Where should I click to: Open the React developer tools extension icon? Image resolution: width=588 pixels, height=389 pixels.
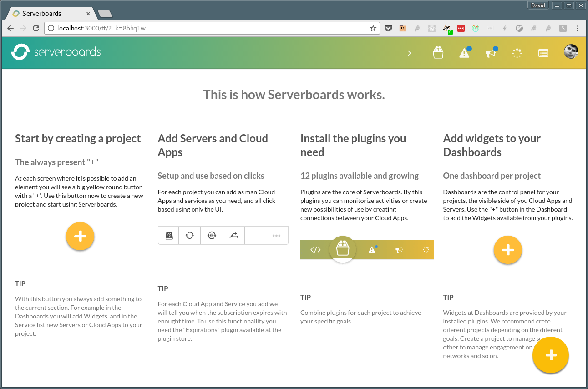pyautogui.click(x=432, y=28)
